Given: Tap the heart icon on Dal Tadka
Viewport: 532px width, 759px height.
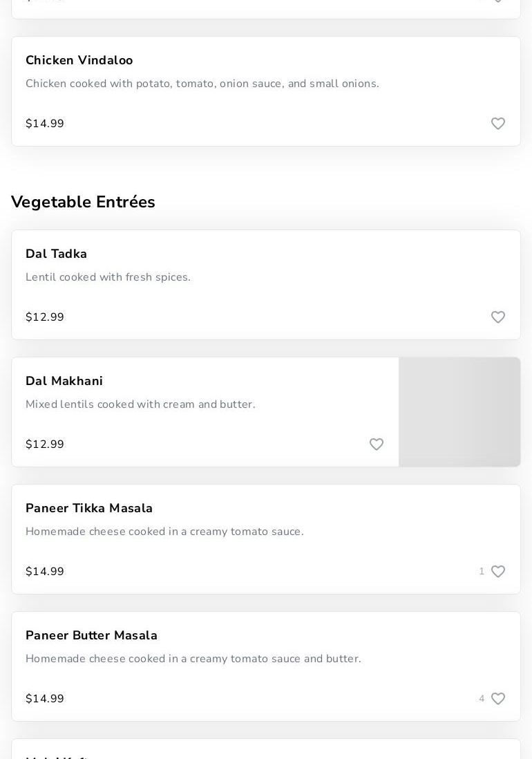Looking at the screenshot, I should click(498, 317).
